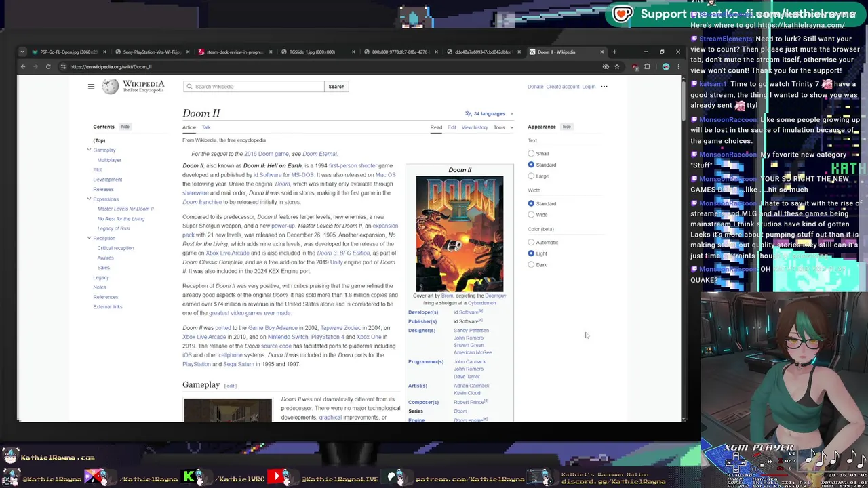The image size is (868, 488).
Task: Click the red extension icon in toolbar
Action: [635, 66]
